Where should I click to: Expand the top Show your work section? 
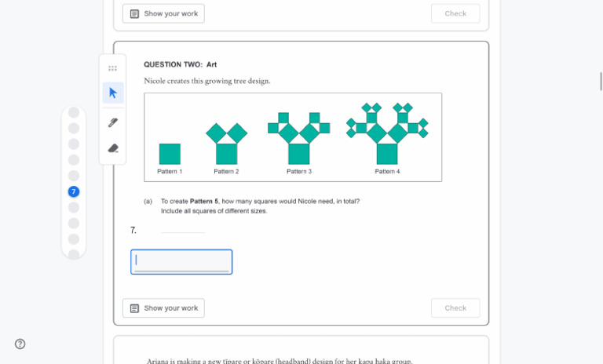pos(163,13)
